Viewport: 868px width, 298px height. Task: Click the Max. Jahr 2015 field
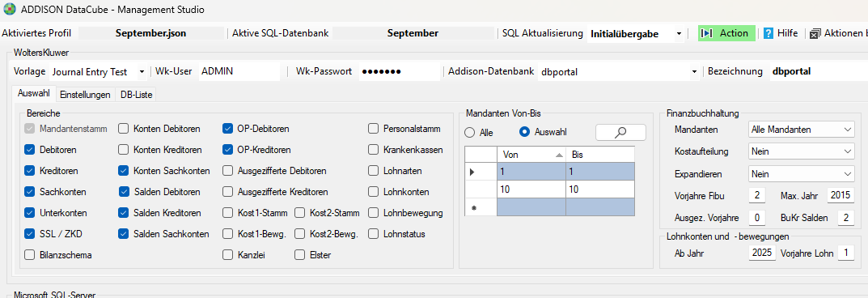point(840,195)
